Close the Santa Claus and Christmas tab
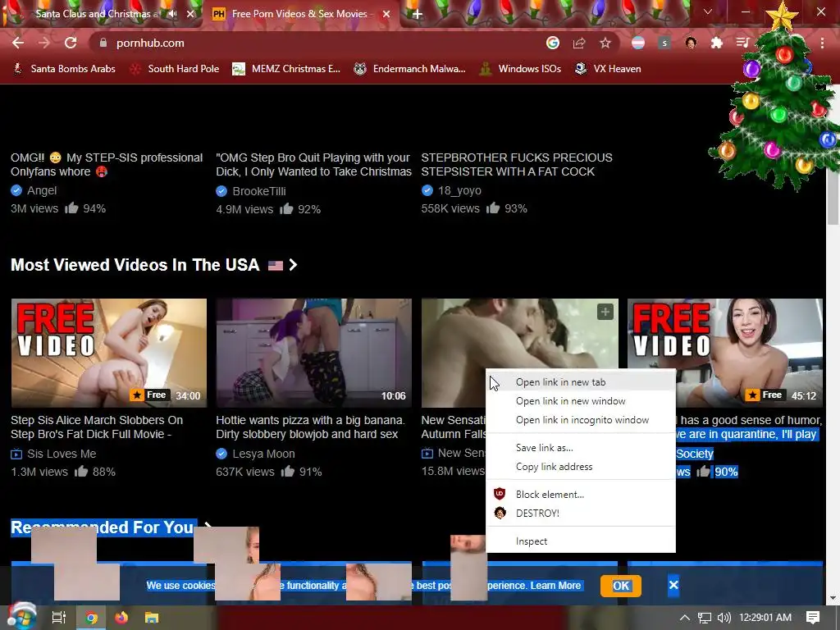Screen dimensions: 840x630 190,14
